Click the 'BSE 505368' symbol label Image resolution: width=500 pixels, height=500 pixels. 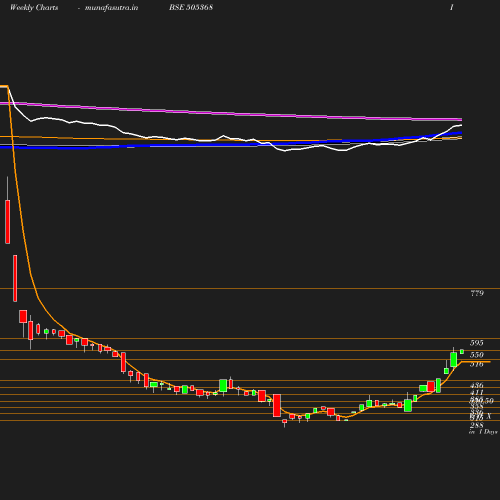[191, 7]
